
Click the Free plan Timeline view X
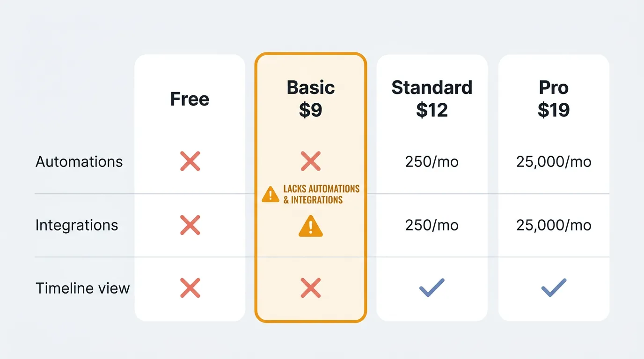pos(190,288)
